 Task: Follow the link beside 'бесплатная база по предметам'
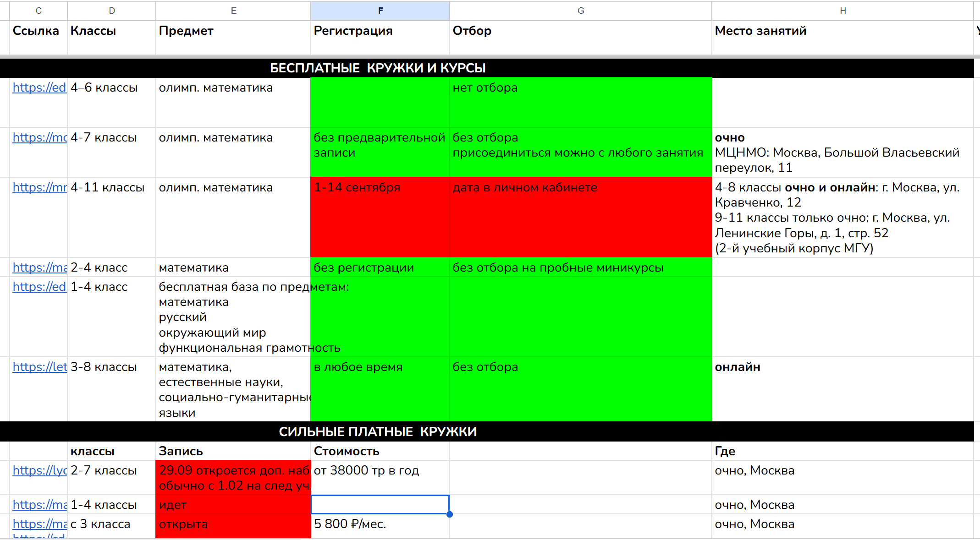click(x=39, y=287)
